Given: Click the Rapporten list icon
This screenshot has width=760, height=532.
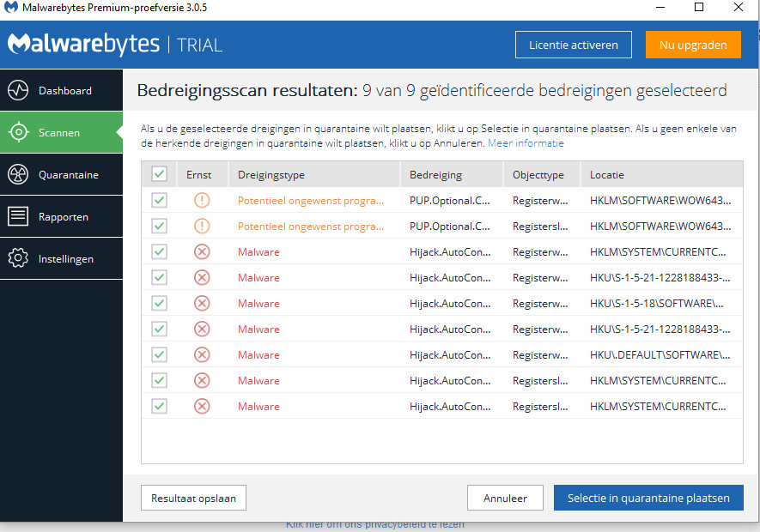Looking at the screenshot, I should [x=18, y=217].
